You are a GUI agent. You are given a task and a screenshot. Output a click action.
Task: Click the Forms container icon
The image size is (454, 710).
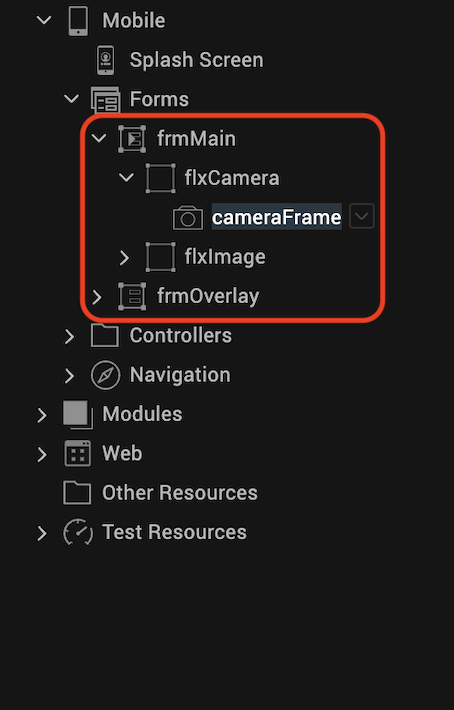click(x=105, y=99)
